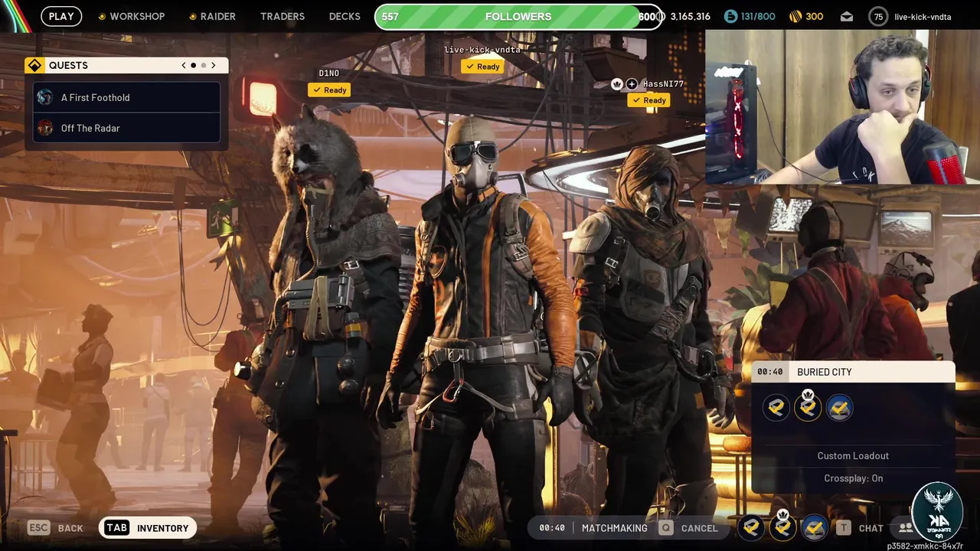Click HassNI77's Ready status badge

click(x=648, y=100)
